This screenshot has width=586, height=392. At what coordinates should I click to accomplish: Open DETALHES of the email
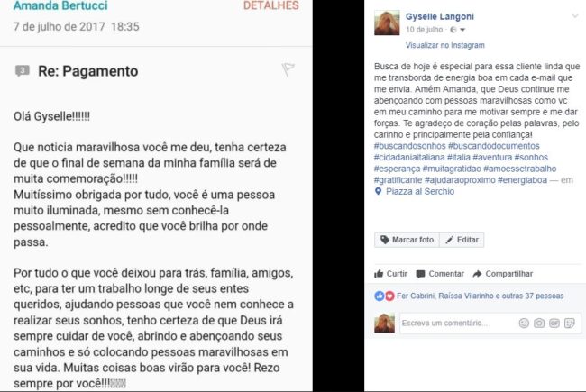click(271, 5)
